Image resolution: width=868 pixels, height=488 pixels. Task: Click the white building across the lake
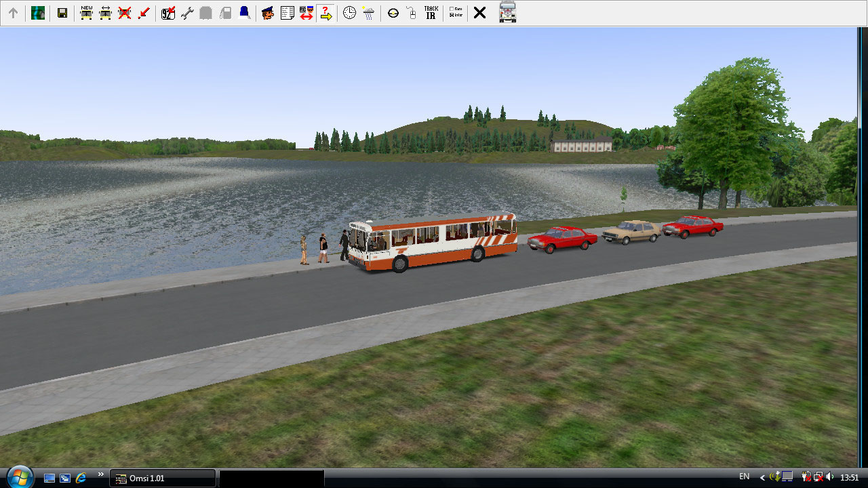pos(582,144)
